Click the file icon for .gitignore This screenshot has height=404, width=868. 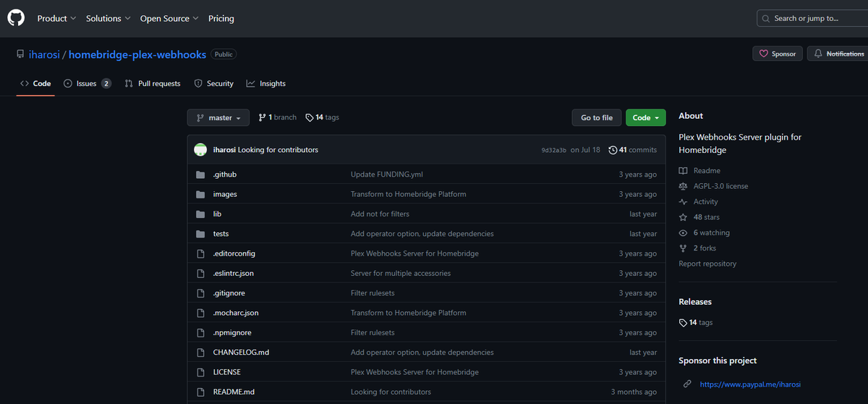tap(200, 293)
